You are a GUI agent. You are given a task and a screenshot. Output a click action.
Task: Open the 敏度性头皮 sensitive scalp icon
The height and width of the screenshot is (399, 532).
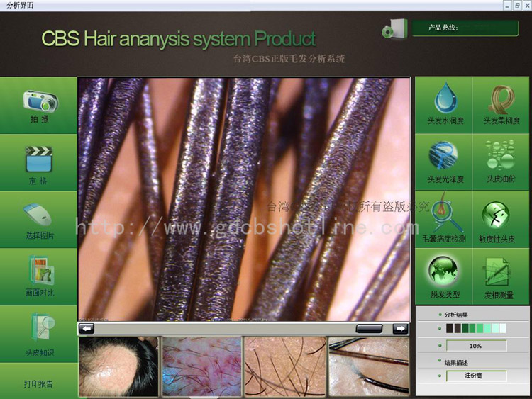pyautogui.click(x=496, y=215)
